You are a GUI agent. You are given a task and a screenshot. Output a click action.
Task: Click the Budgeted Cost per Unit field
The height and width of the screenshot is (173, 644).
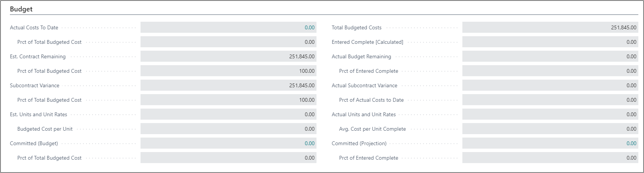[x=228, y=129]
